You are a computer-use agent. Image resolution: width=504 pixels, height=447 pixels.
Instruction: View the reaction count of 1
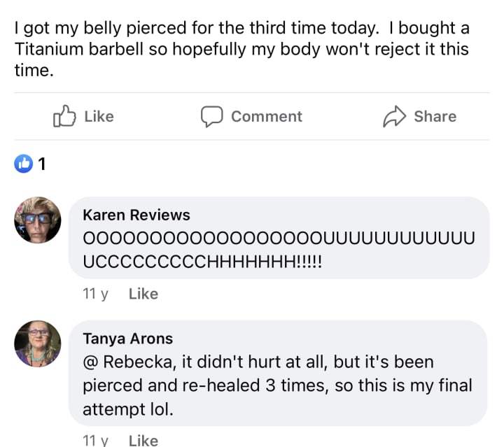[x=42, y=164]
